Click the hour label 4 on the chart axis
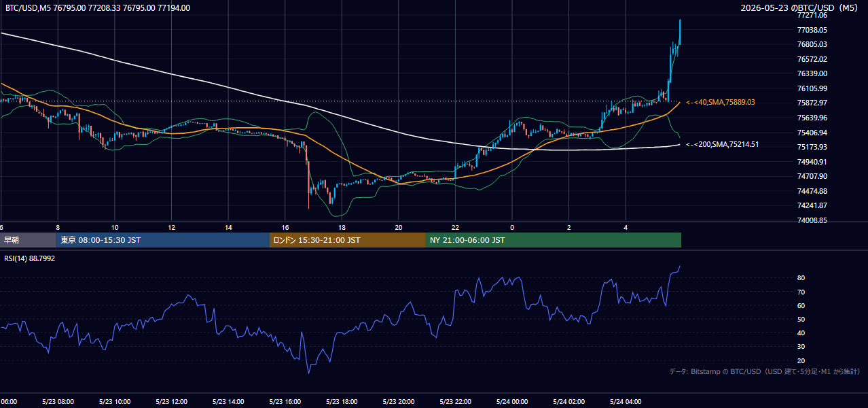This screenshot has height=408, width=868. (625, 227)
